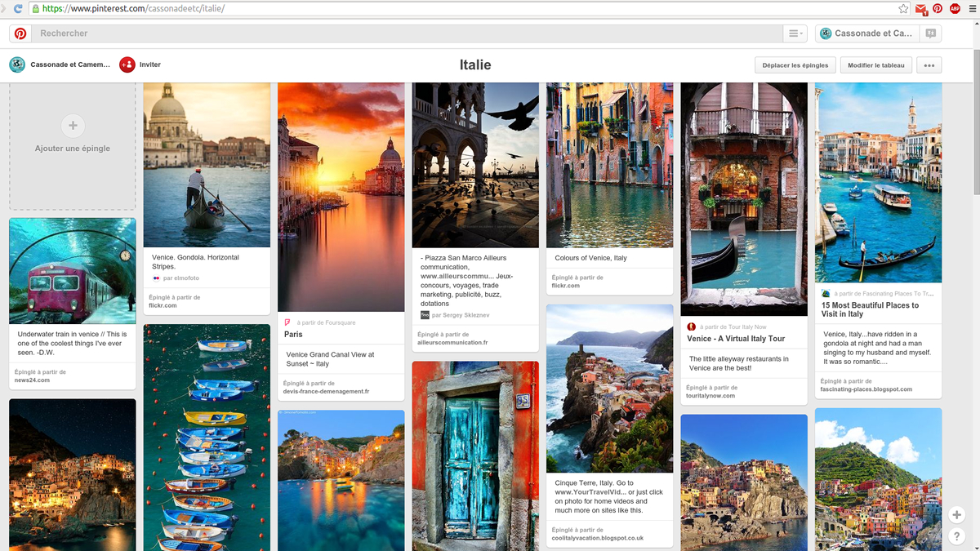The width and height of the screenshot is (980, 551).
Task: Open the alleyway restaurant gondola image
Action: (x=744, y=198)
